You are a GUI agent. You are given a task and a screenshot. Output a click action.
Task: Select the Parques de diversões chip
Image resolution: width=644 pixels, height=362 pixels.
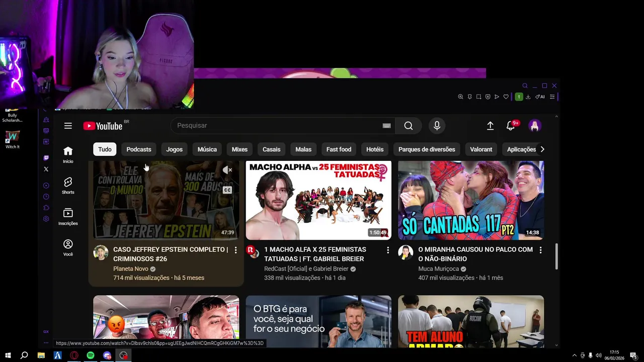pos(427,149)
